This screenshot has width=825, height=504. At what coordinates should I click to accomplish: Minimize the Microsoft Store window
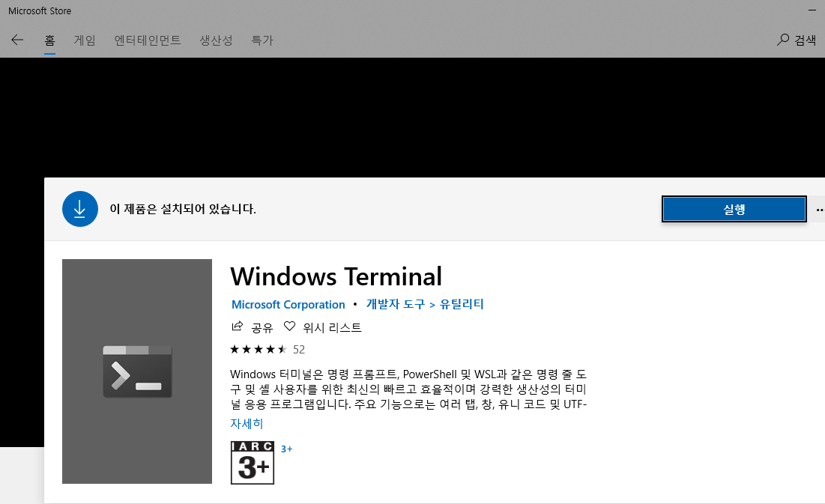click(813, 10)
